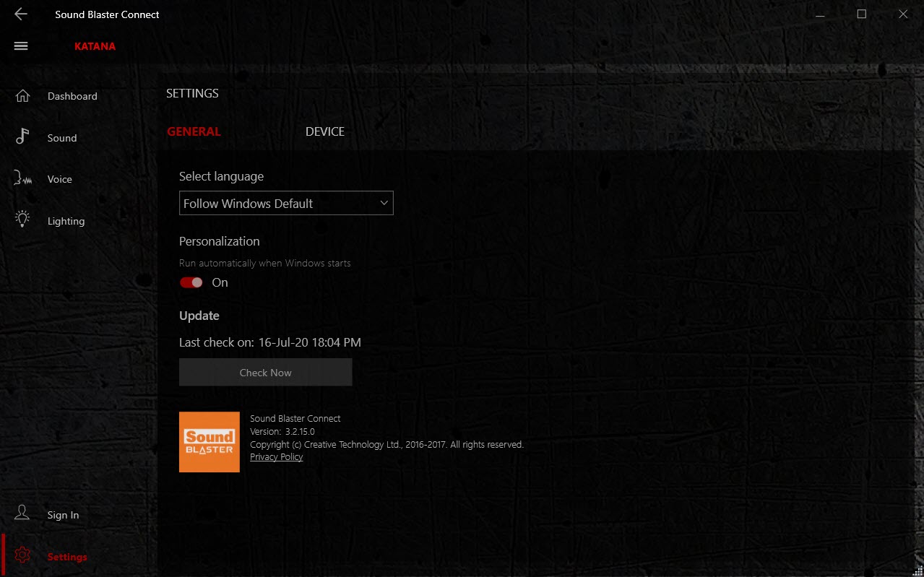Click the Lighting bulb icon

click(22, 220)
